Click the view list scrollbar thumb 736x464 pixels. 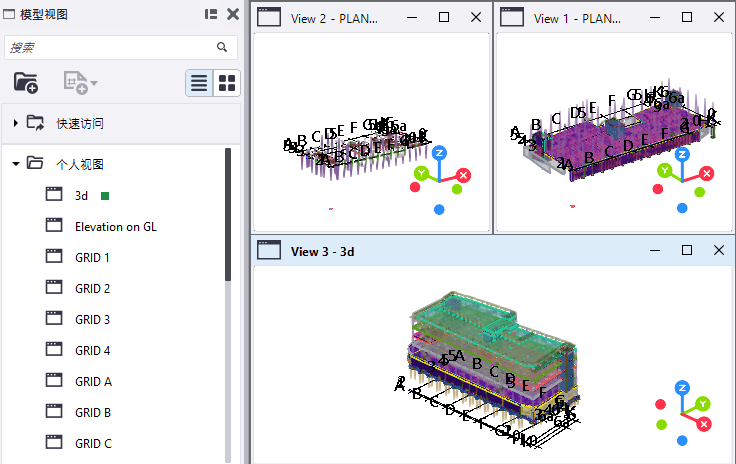tap(228, 214)
